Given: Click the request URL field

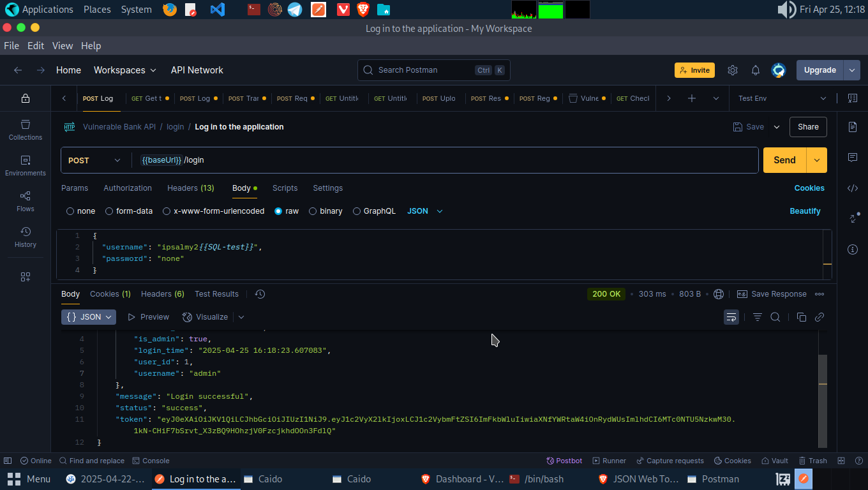Looking at the screenshot, I should (445, 160).
